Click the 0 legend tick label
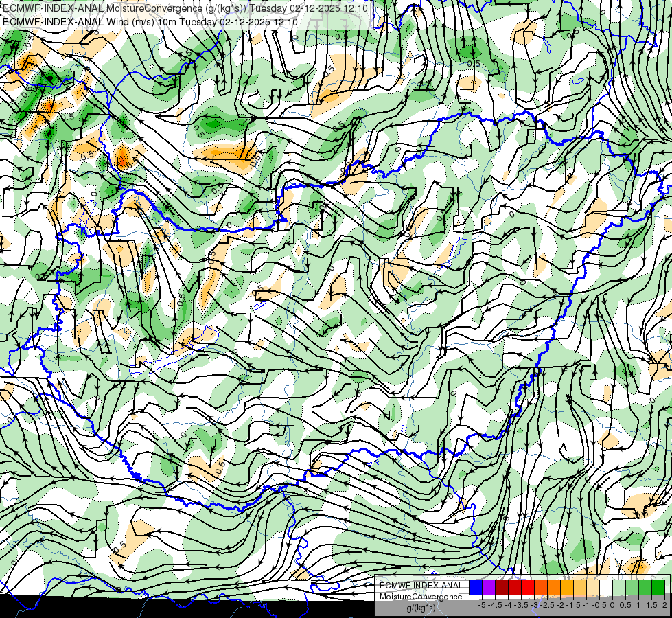 click(612, 605)
